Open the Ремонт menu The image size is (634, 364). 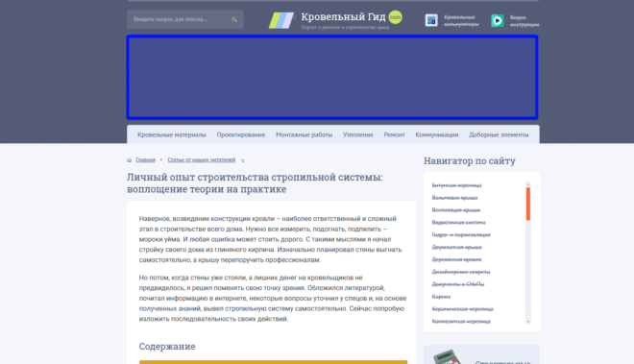click(x=394, y=134)
